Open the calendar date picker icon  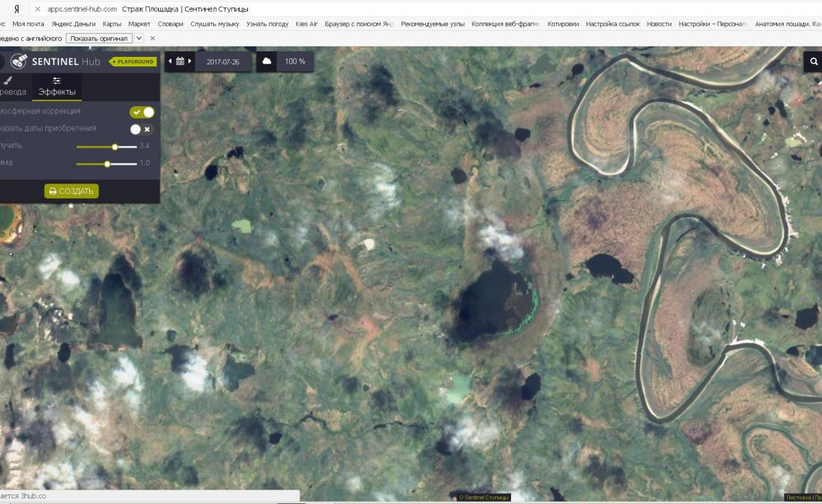click(180, 61)
